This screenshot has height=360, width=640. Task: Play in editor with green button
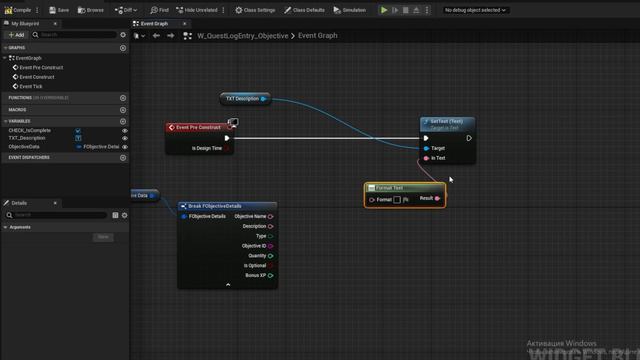click(x=384, y=10)
